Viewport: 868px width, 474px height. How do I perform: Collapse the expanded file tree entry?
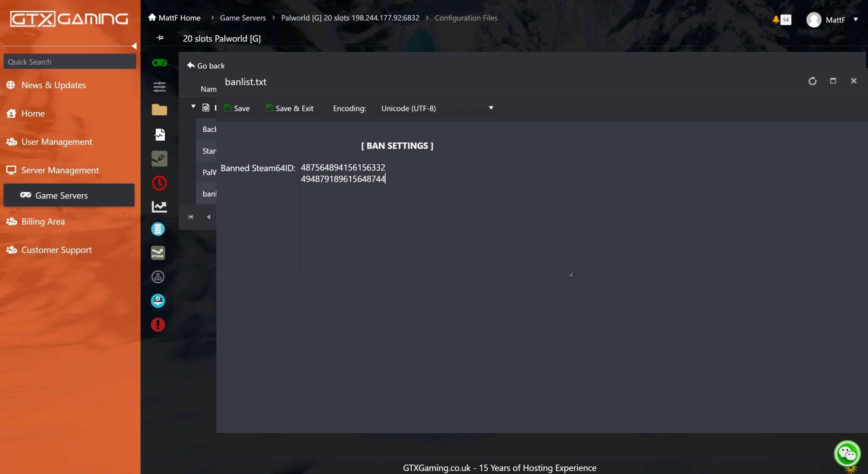pyautogui.click(x=193, y=107)
